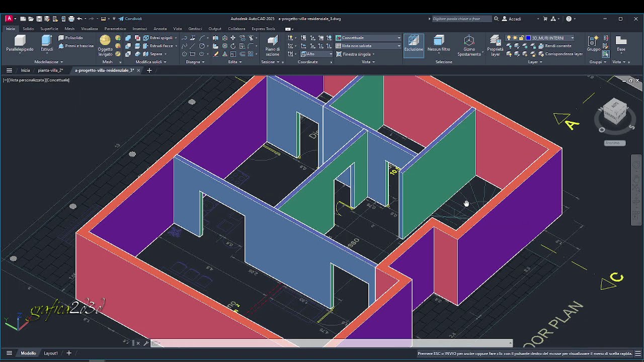Click the New file icon in quick access toolbar
This screenshot has width=644, height=362.
(23, 19)
